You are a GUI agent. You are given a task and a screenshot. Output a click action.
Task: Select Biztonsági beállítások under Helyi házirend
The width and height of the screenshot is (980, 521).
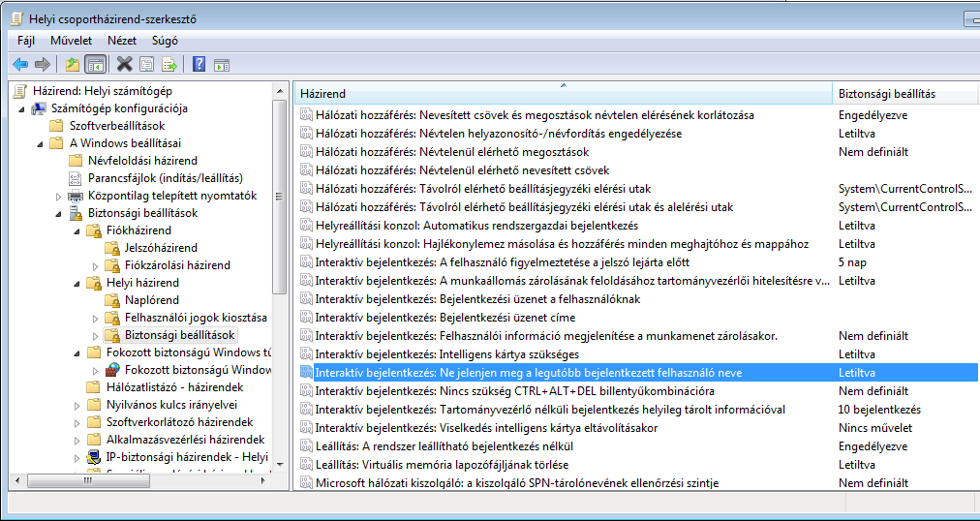coord(179,335)
